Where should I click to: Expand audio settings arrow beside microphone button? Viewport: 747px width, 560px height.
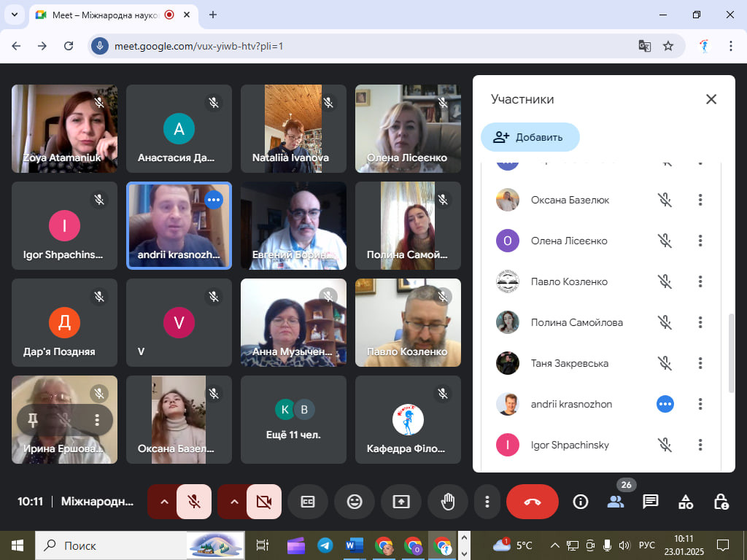164,502
